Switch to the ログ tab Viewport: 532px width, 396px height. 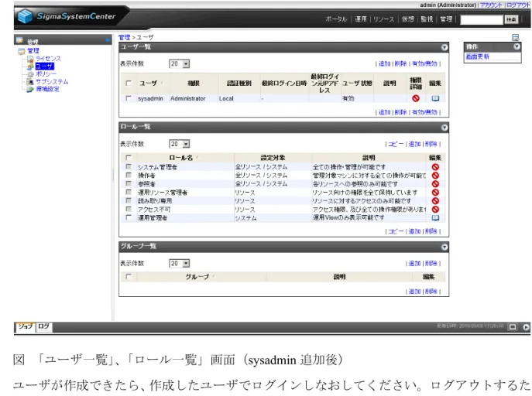coord(43,326)
